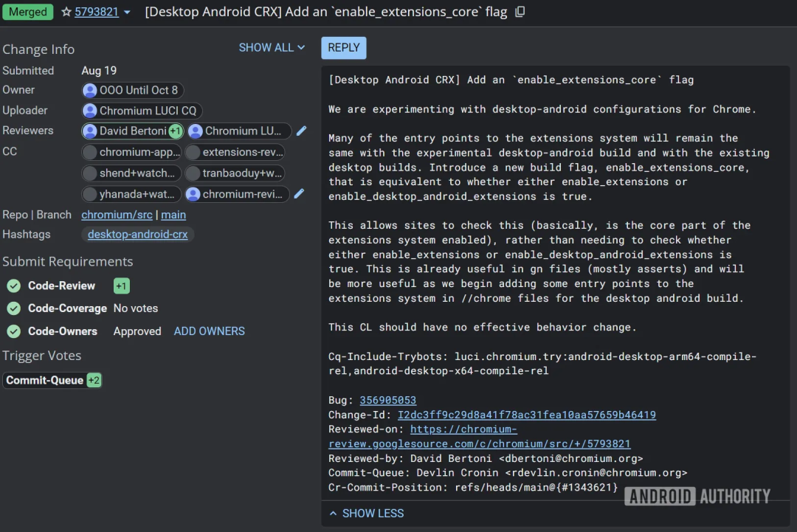The height and width of the screenshot is (532, 797).
Task: Click 'This CL should have no effective behavior change.'
Action: coord(483,327)
